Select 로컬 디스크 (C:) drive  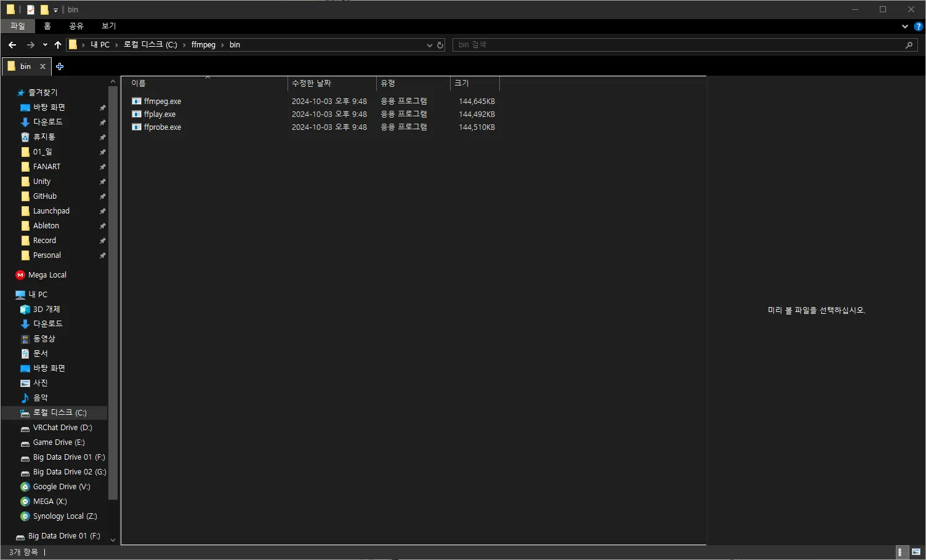click(x=60, y=412)
